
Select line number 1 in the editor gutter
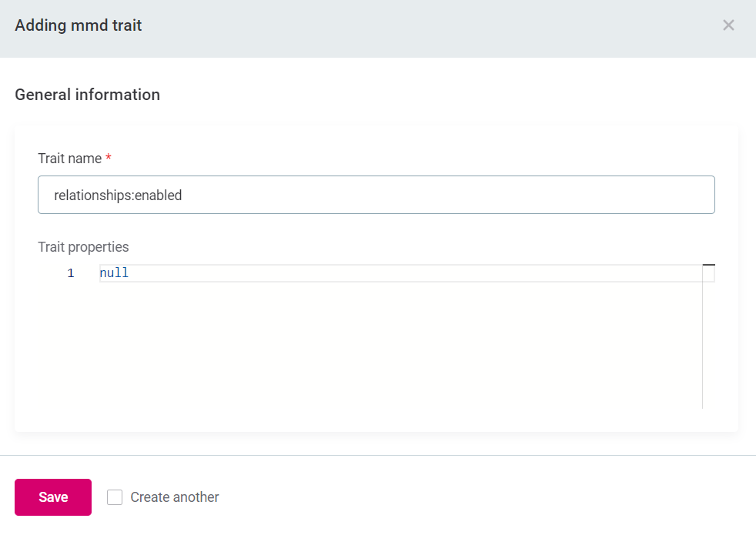click(71, 273)
